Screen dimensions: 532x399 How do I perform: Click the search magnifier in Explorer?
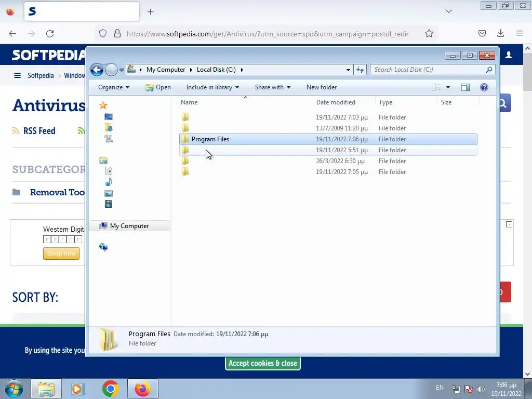click(489, 70)
